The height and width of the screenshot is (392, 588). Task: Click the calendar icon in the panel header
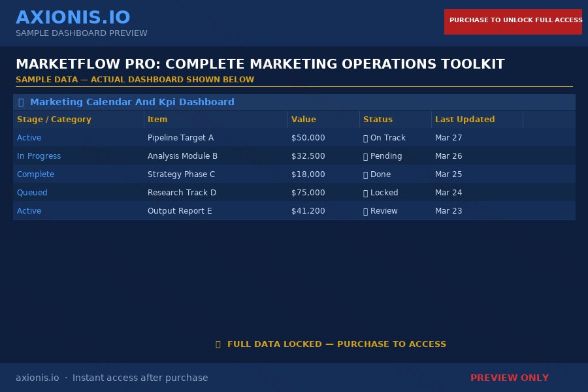pos(20,102)
